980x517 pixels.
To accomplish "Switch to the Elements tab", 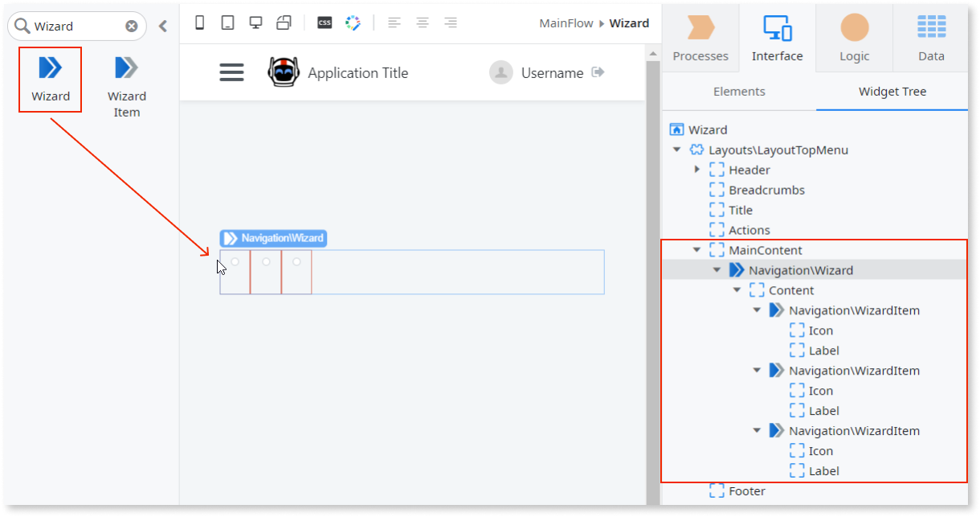I will click(737, 92).
